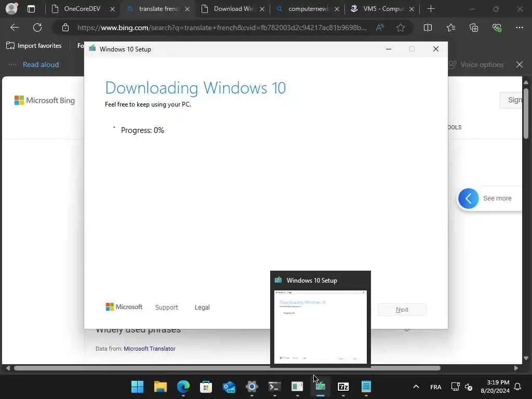Click Import favorites on favorites bar
Viewport: 532px width, 399px height.
(34, 46)
